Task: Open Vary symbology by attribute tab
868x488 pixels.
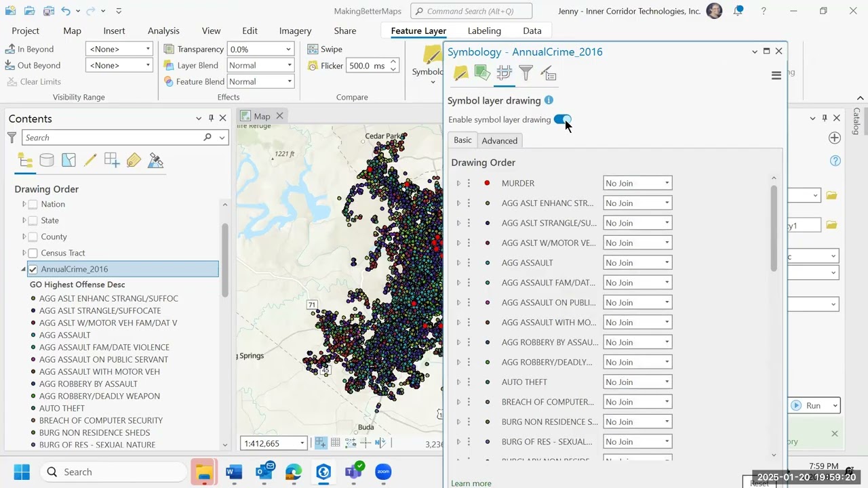Action: coord(482,73)
